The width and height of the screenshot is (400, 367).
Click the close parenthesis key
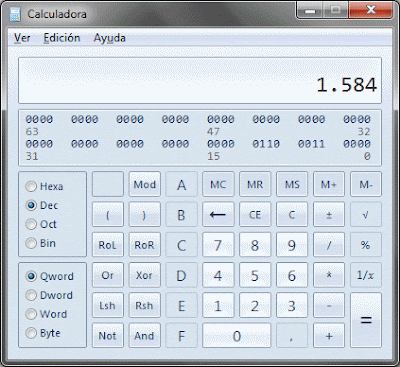click(x=144, y=214)
